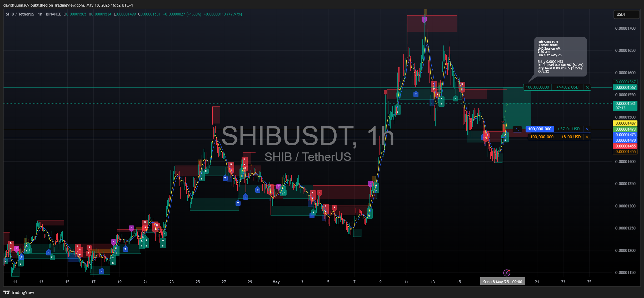Click the +57.01 USD position profit label

tap(569, 129)
